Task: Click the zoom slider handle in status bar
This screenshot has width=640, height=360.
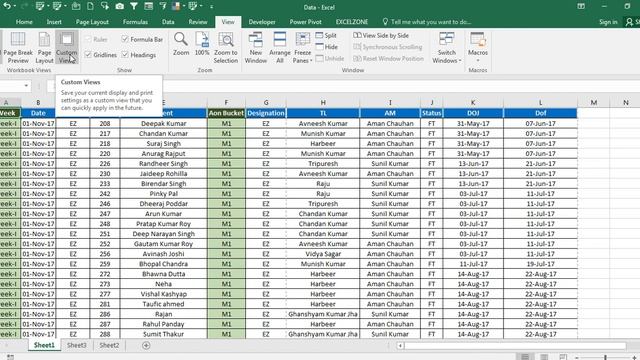Action: [605, 357]
